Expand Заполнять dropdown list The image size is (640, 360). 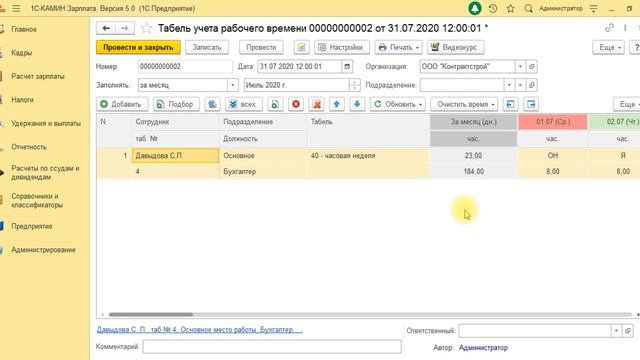click(x=232, y=85)
